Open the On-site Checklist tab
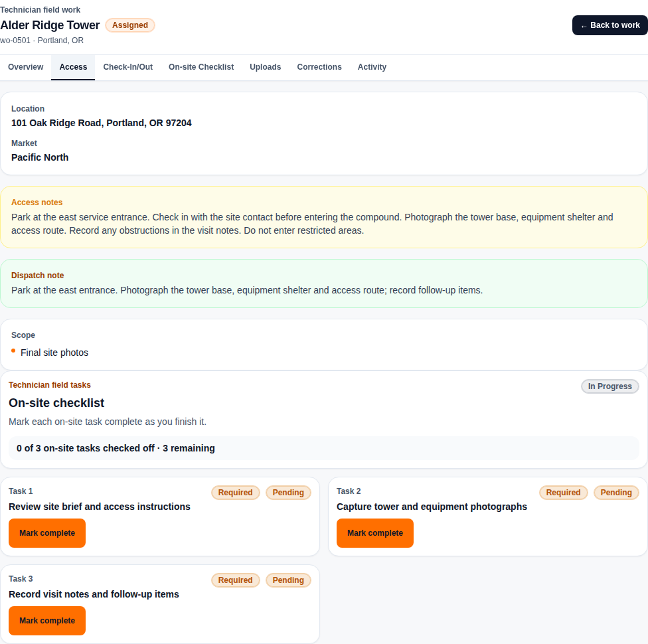 click(x=201, y=67)
